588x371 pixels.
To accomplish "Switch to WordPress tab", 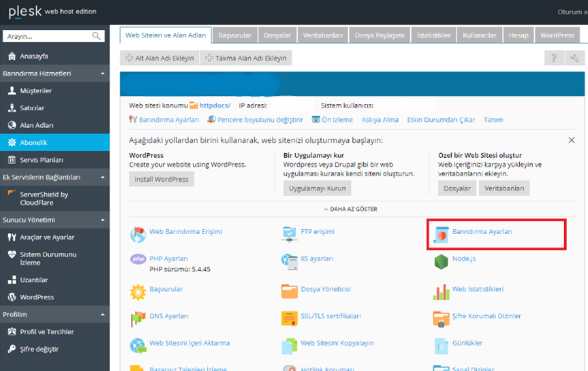I will [557, 35].
